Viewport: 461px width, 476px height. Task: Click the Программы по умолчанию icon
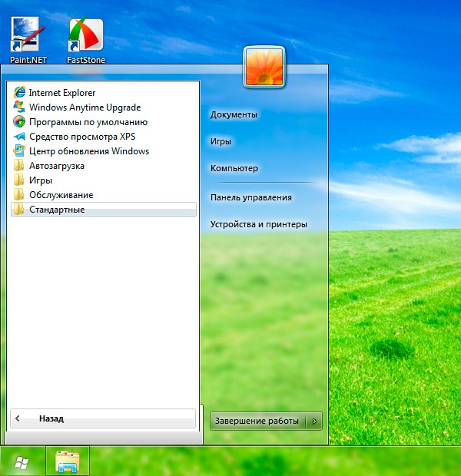coord(19,122)
